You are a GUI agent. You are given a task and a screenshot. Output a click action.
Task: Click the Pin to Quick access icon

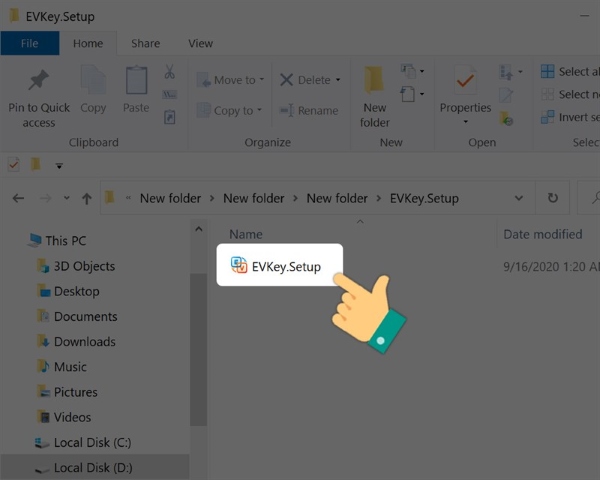pyautogui.click(x=39, y=82)
